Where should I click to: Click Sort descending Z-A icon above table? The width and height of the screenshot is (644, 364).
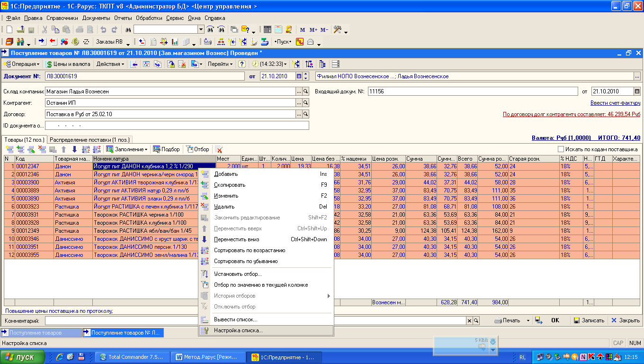[x=96, y=149]
